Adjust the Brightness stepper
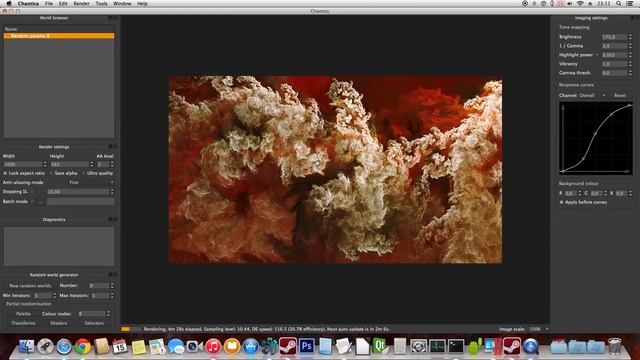Screen dimensions: 640x360 (x=630, y=37)
